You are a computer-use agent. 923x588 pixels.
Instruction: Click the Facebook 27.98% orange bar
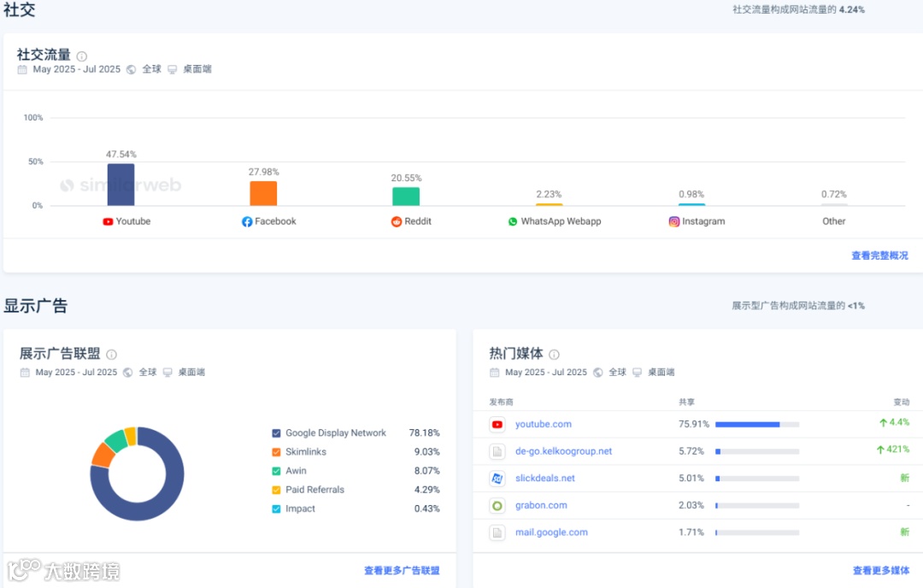[x=263, y=194]
